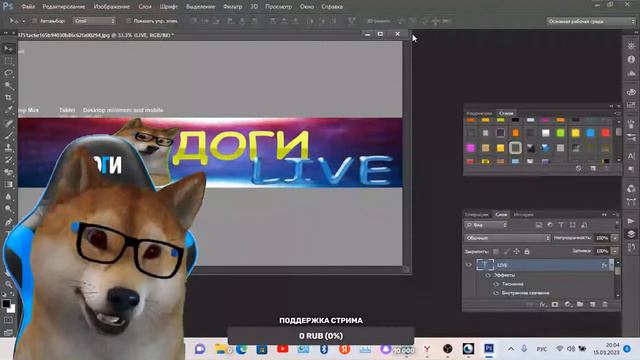640x360 pixels.
Task: Select the Clone Stamp tool
Action: pyautogui.click(x=9, y=147)
